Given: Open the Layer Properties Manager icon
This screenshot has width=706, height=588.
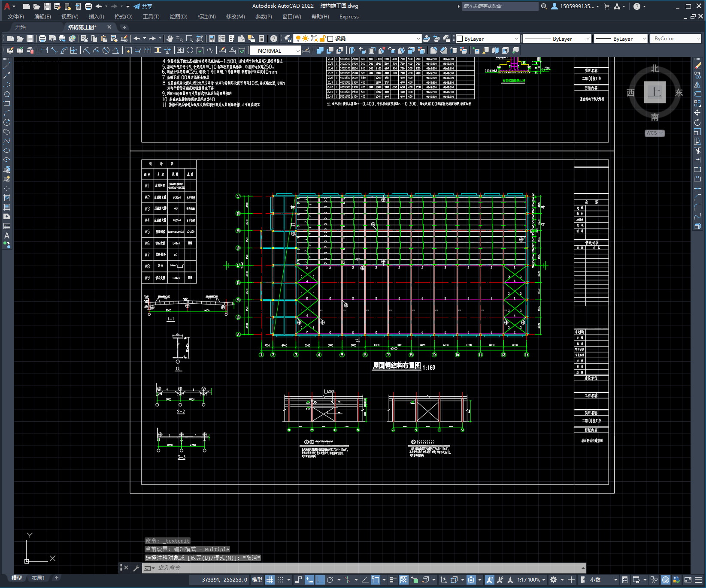Looking at the screenshot, I should (288, 39).
